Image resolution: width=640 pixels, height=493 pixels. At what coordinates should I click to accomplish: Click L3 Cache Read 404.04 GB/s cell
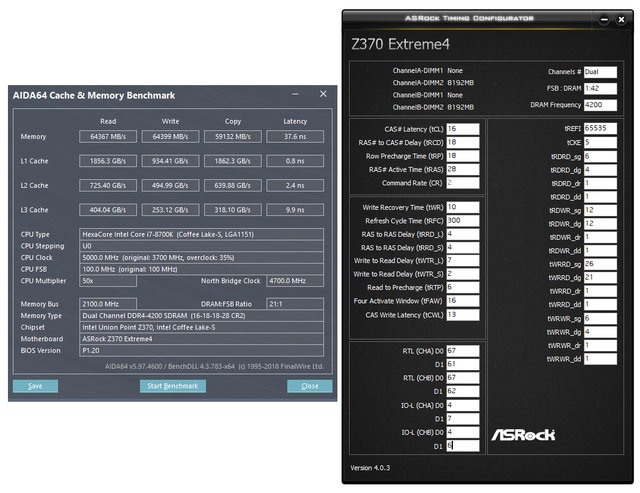(108, 210)
